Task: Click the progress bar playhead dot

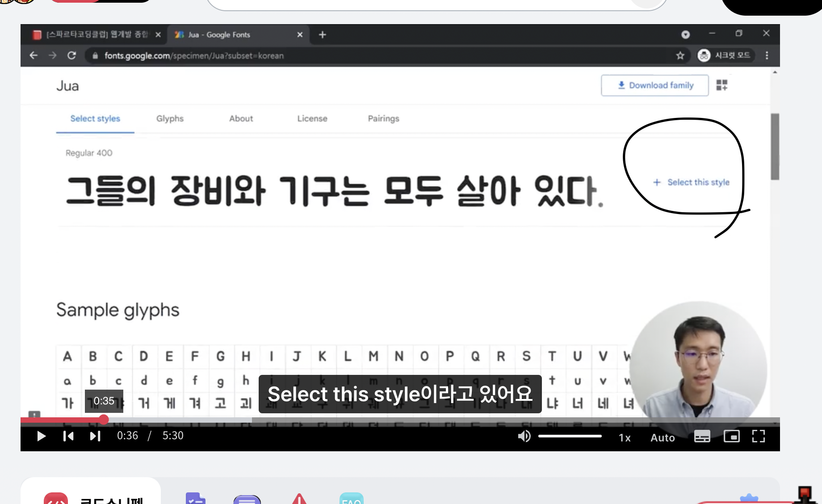Action: [104, 420]
